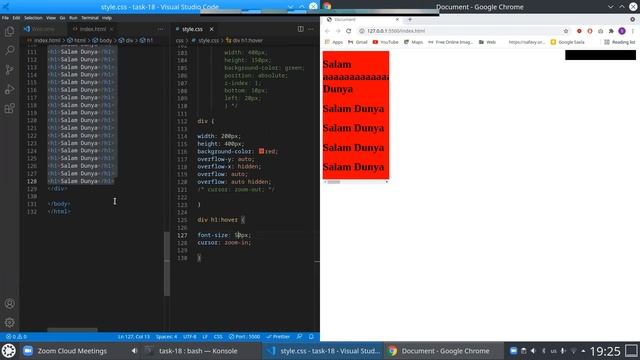Open the Reading list

620,42
